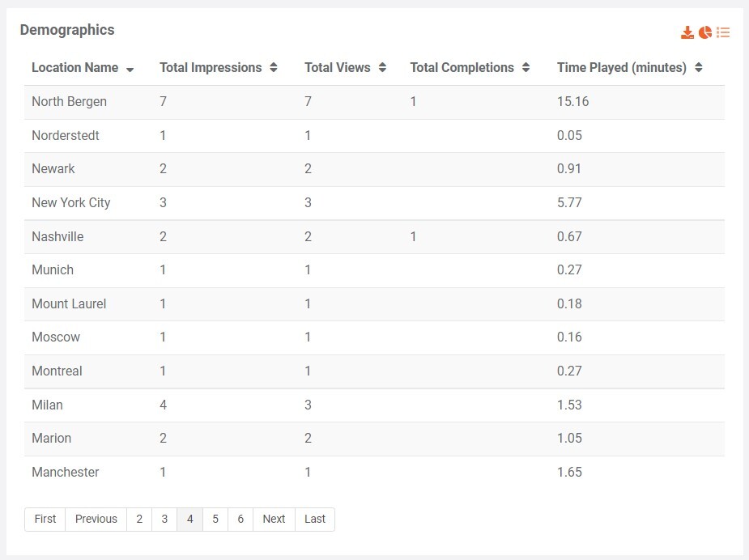Download the Demographics data
Screen dimensions: 749x560
coord(687,32)
